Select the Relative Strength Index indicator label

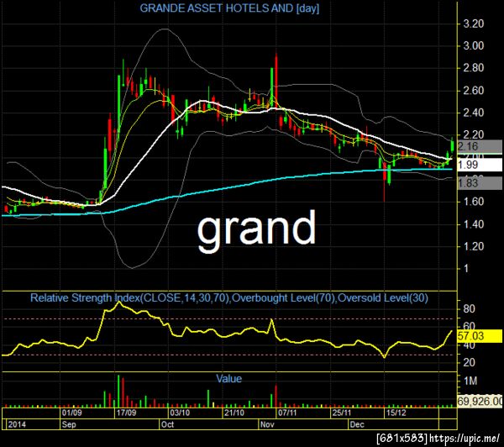229,297
